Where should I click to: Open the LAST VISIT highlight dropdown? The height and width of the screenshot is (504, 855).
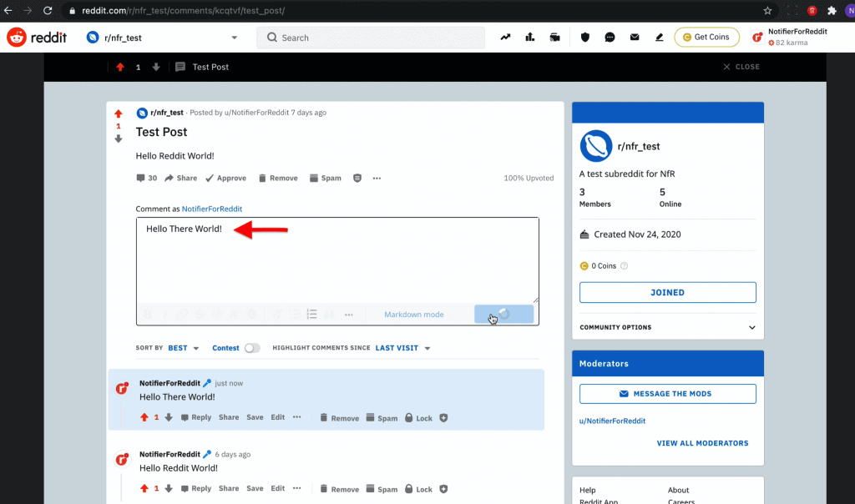click(x=402, y=348)
